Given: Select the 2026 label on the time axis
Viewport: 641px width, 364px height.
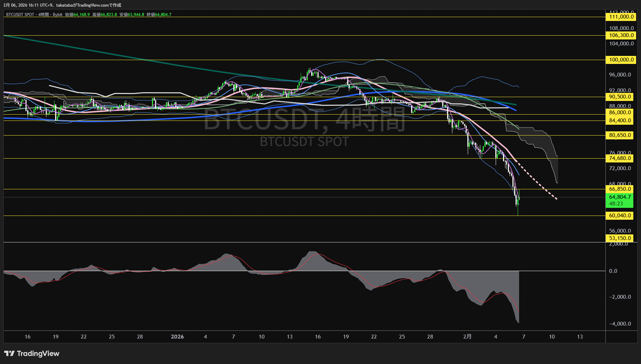Looking at the screenshot, I should (177, 337).
